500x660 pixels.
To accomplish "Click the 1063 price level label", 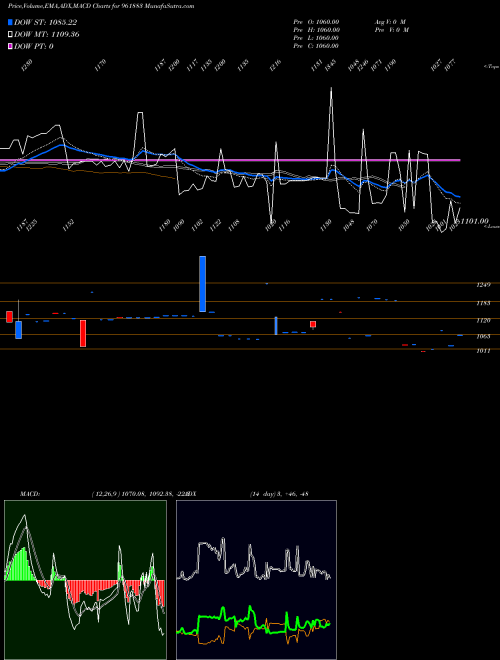I will coord(483,336).
